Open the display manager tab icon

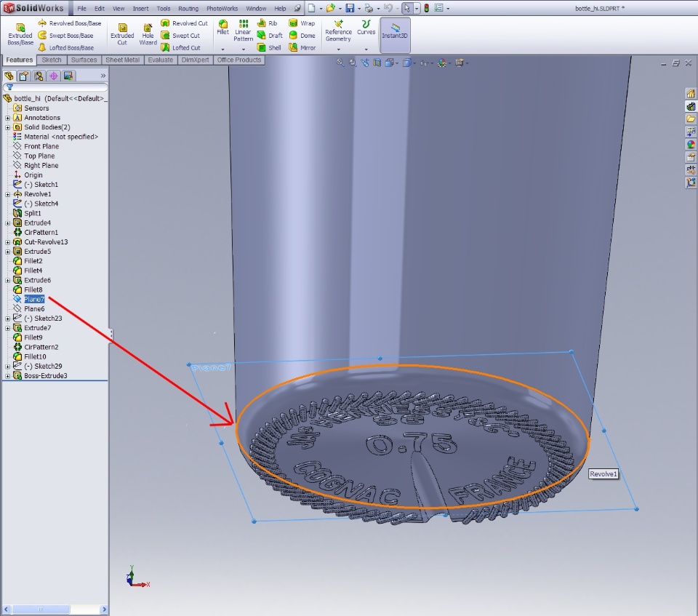point(68,76)
